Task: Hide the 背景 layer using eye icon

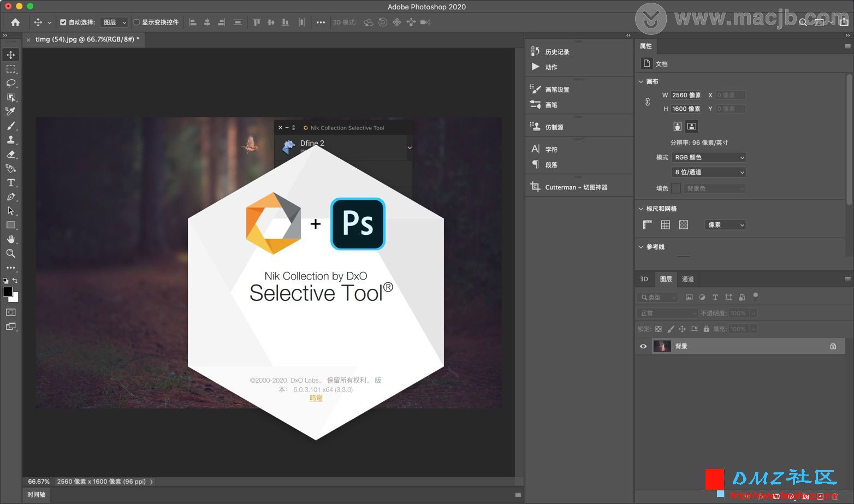Action: click(643, 346)
